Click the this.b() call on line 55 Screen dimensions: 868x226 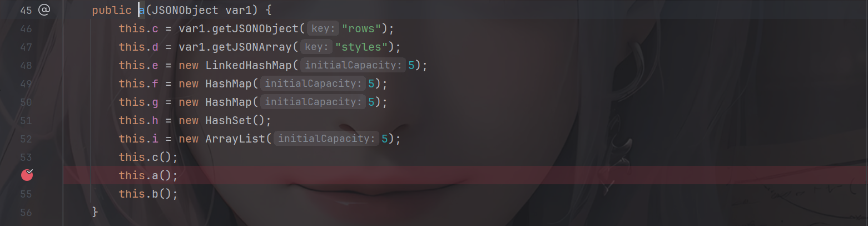tap(148, 194)
